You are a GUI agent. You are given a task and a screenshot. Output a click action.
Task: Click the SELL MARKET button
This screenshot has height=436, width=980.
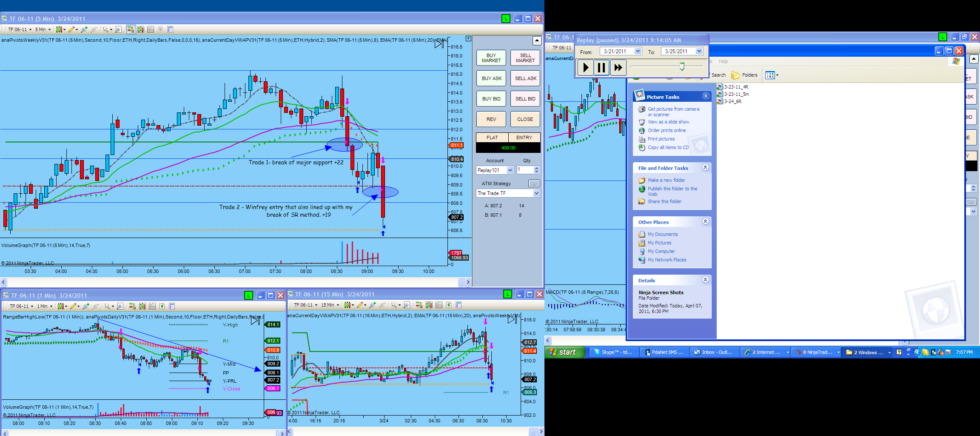coord(525,58)
